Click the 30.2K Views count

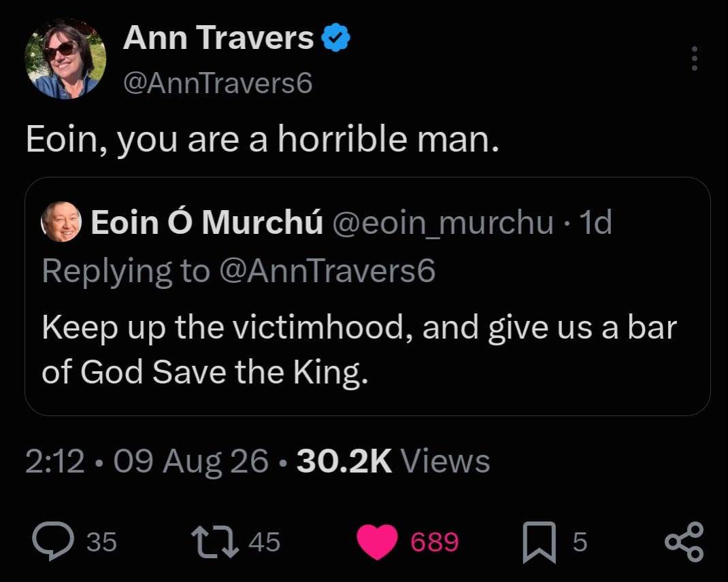[393, 462]
